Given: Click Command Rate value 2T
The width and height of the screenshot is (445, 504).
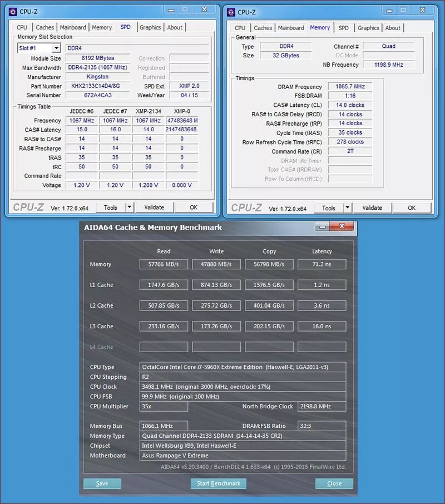Looking at the screenshot, I should point(350,151).
